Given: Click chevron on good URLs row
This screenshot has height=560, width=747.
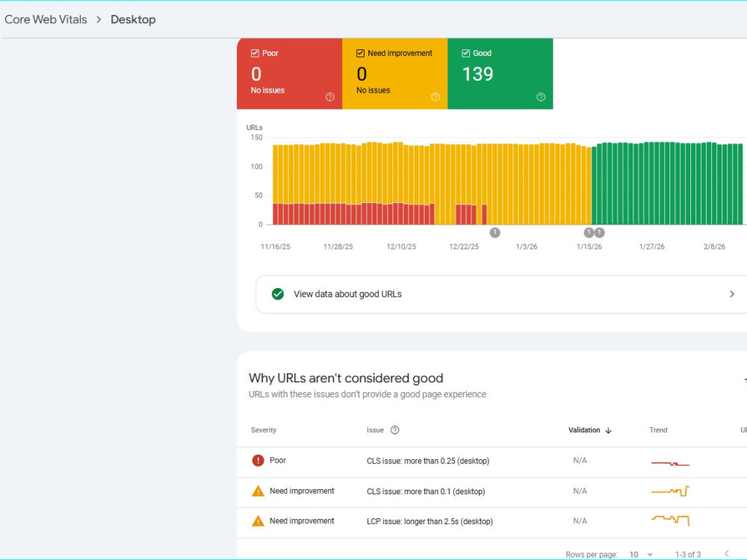Looking at the screenshot, I should coord(732,294).
